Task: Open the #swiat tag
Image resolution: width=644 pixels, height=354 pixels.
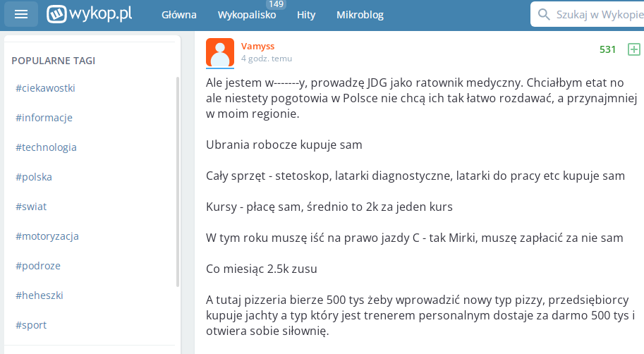Action: coord(31,206)
